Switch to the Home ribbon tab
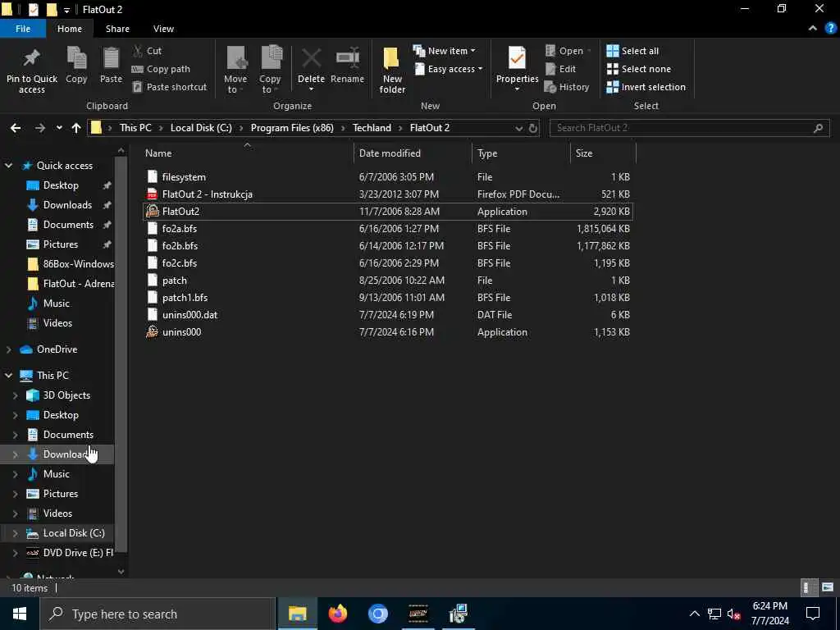 pos(70,29)
